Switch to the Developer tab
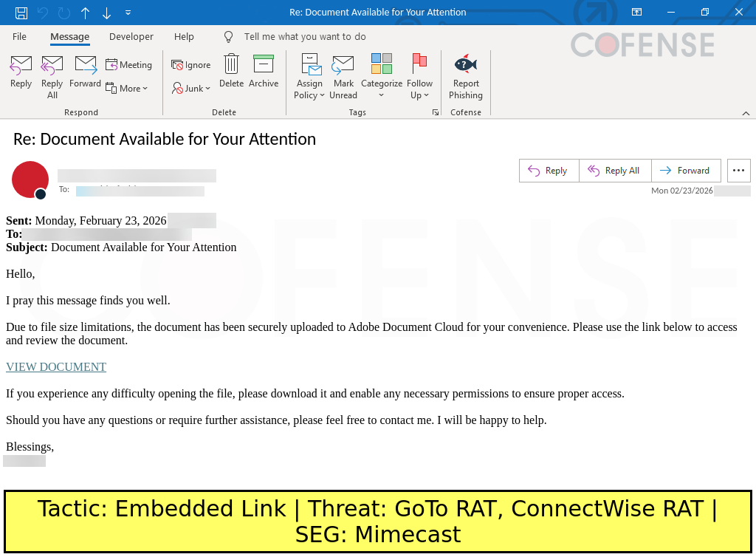This screenshot has width=756, height=557. click(x=131, y=37)
